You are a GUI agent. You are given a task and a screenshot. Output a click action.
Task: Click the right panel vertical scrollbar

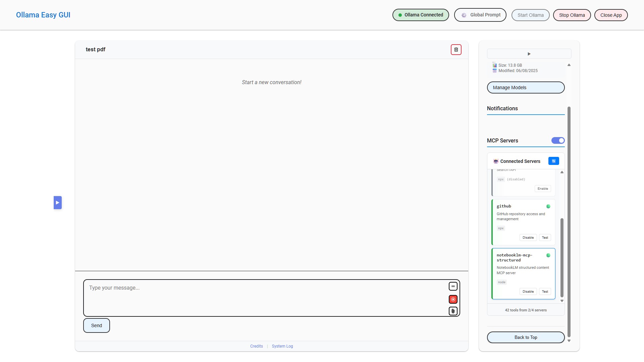(x=569, y=221)
